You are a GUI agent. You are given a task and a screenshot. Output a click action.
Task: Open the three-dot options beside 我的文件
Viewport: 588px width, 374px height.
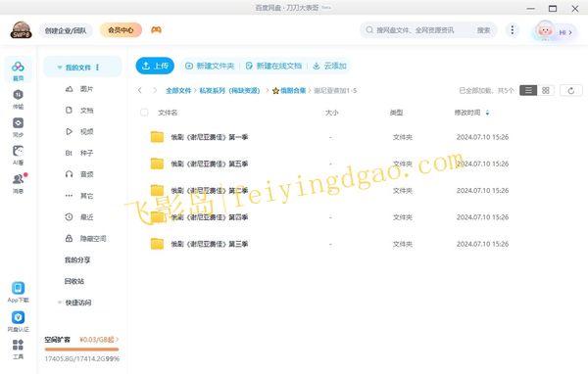pos(97,68)
